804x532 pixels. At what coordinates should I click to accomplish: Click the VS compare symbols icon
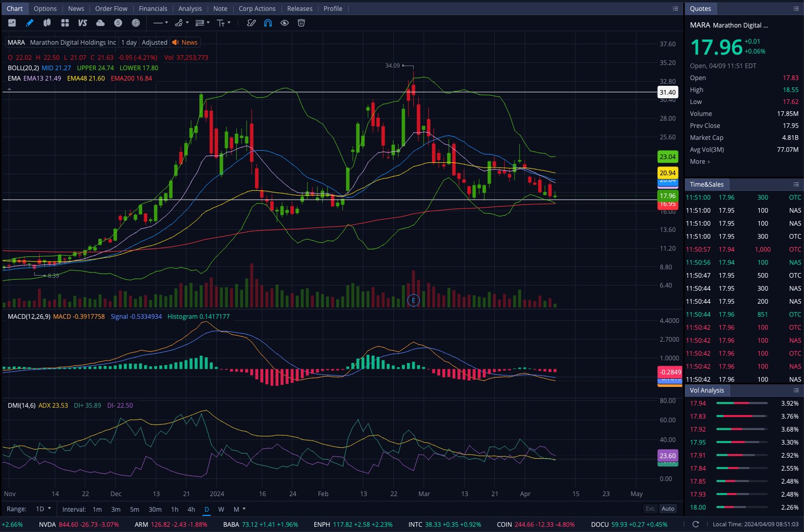click(82, 23)
